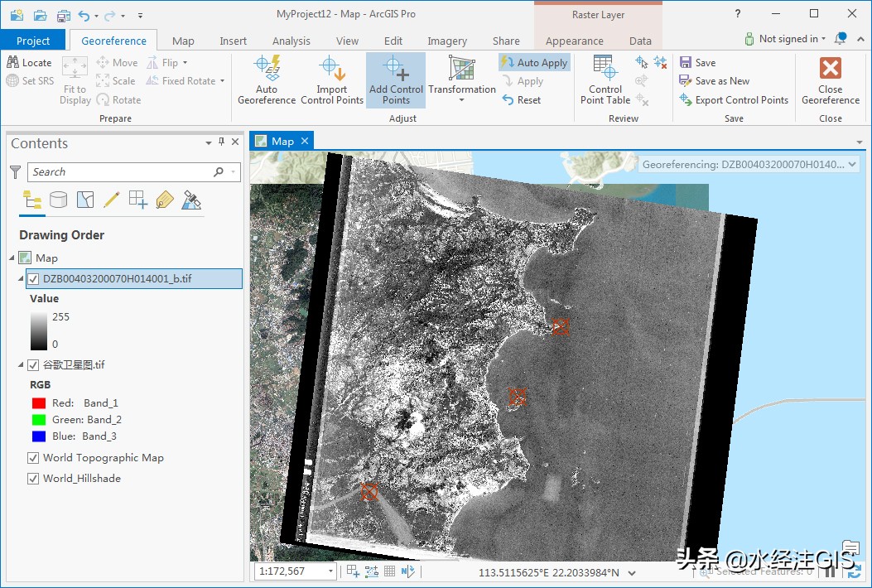Open the Share ribbon tab
This screenshot has width=872, height=588.
[x=506, y=41]
